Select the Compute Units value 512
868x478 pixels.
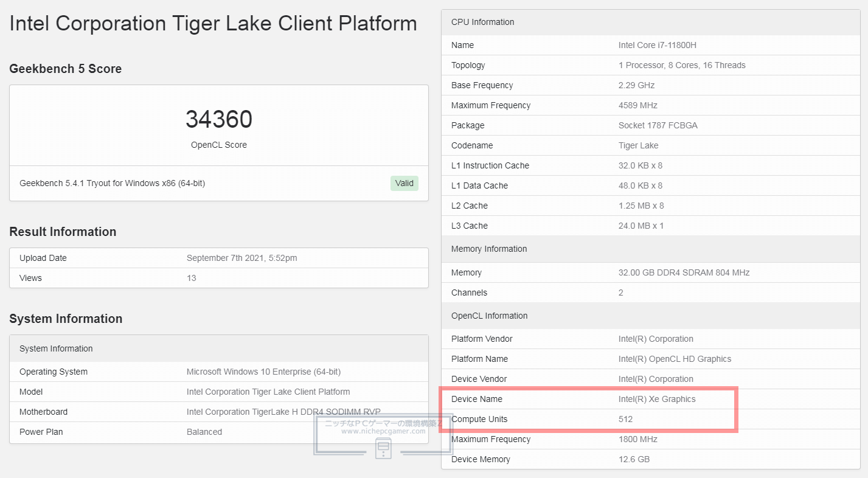(625, 419)
